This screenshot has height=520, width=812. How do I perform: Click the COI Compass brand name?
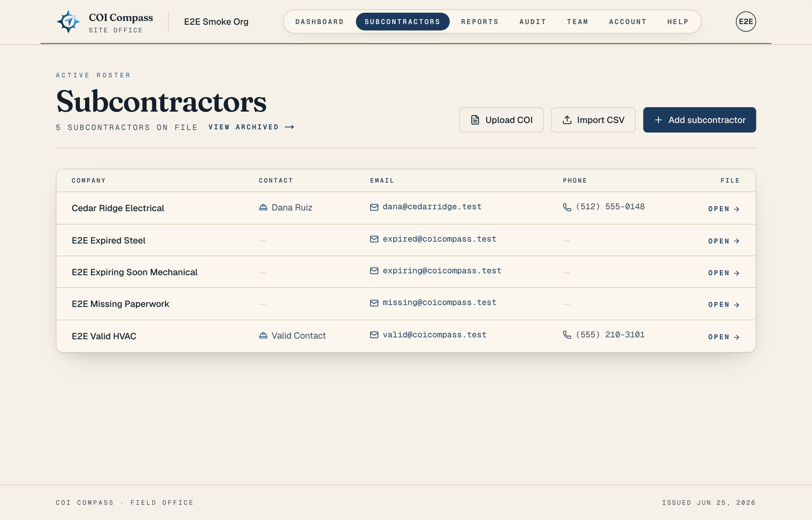point(121,17)
